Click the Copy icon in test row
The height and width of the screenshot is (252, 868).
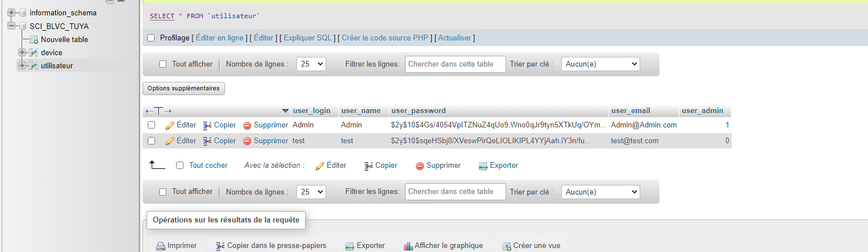207,141
